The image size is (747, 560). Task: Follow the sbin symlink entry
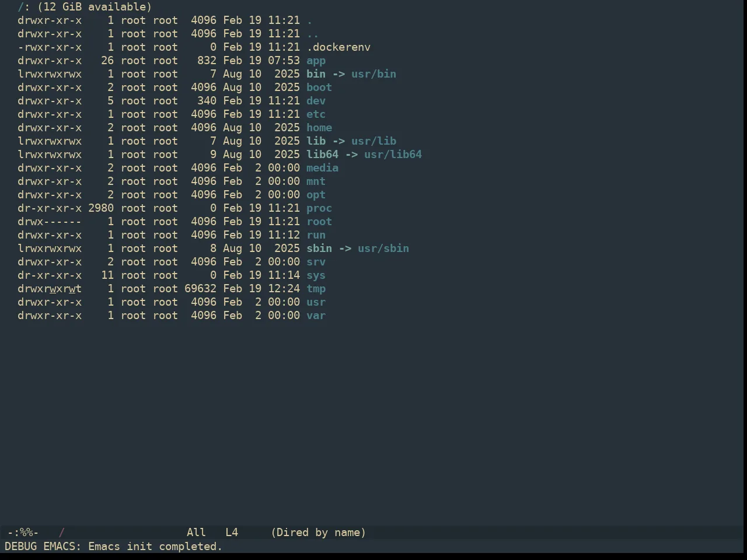click(319, 249)
